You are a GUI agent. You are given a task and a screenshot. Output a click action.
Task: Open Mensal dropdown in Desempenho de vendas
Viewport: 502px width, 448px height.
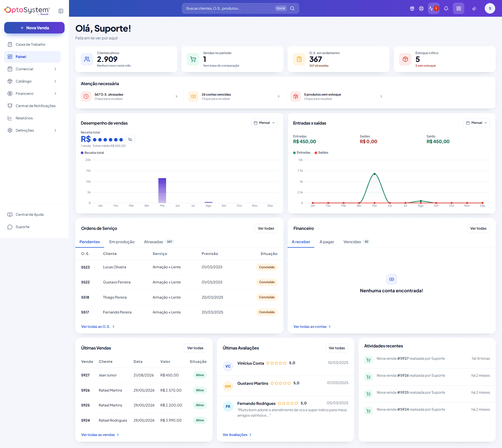264,123
